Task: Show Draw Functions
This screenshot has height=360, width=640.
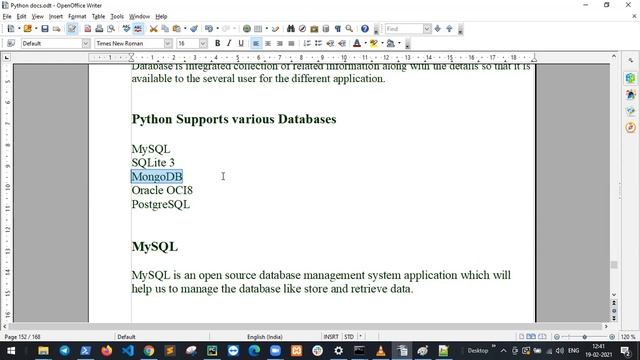Action: tap(276, 29)
